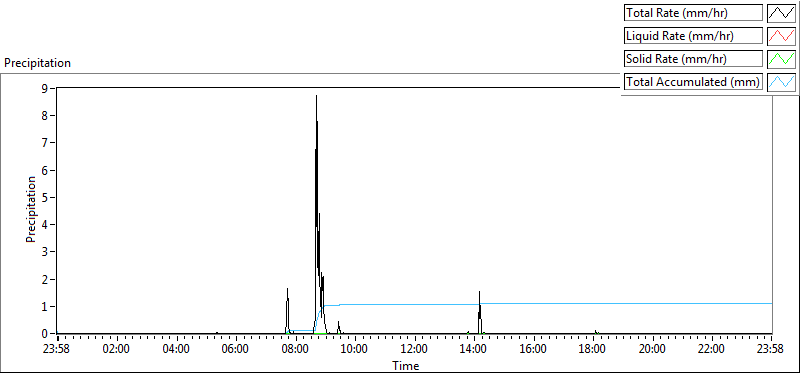Viewport: 800px width, 373px height.
Task: Click the y-axis value 9
Action: click(x=45, y=88)
